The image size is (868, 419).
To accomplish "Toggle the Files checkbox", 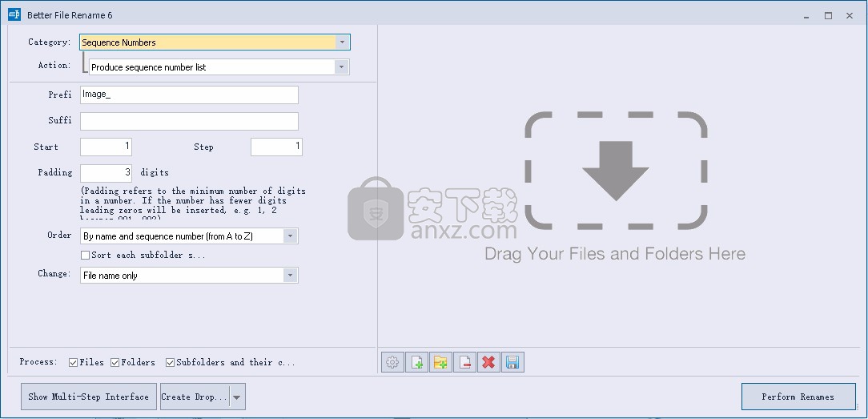I will point(74,362).
